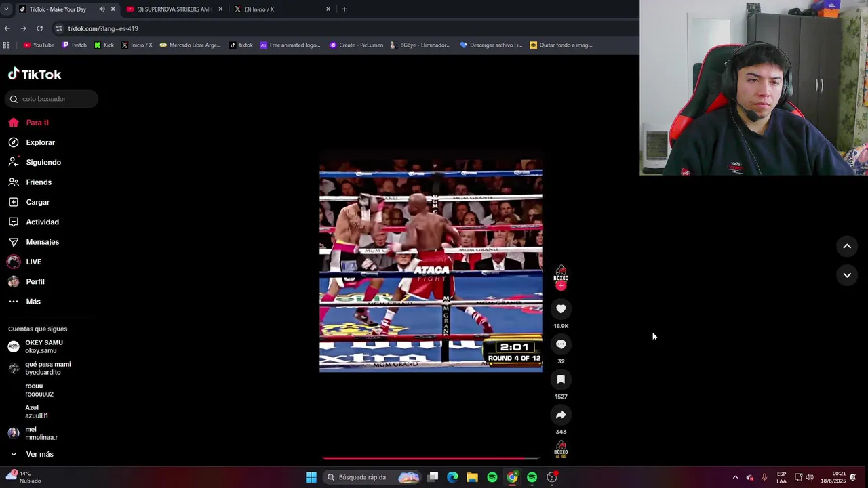Follow the BOXEO creator with the plus badge
The width and height of the screenshot is (868, 488).
pyautogui.click(x=561, y=286)
